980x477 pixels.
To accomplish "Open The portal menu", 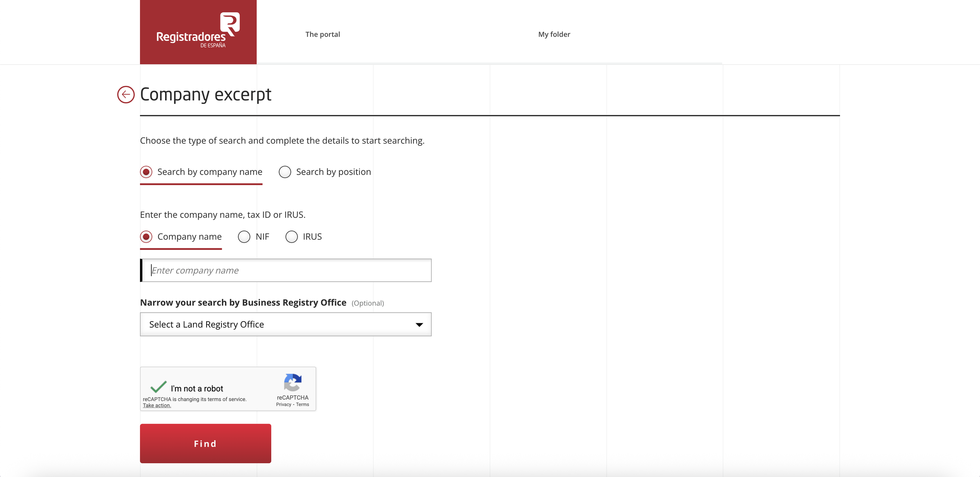I will [x=323, y=34].
